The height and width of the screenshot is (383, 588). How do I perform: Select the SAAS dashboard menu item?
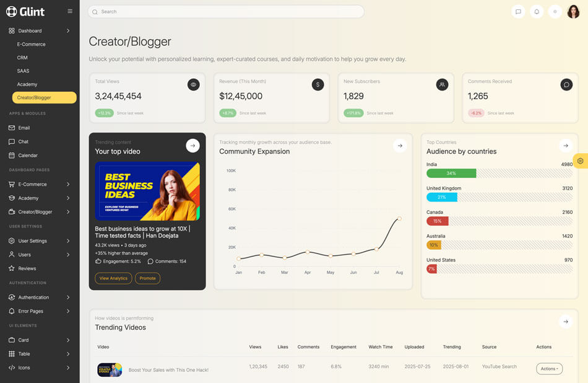point(24,71)
